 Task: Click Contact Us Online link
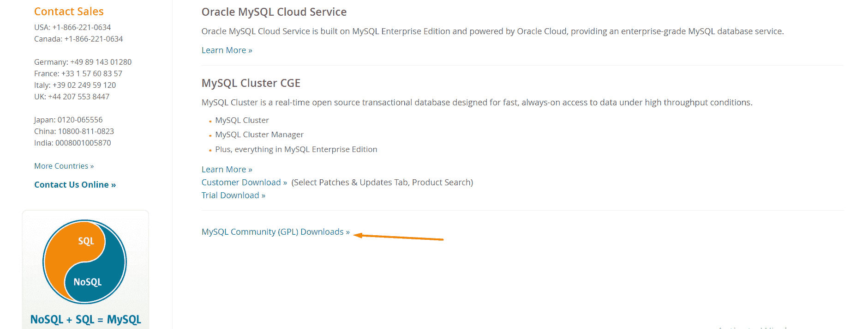pyautogui.click(x=75, y=185)
